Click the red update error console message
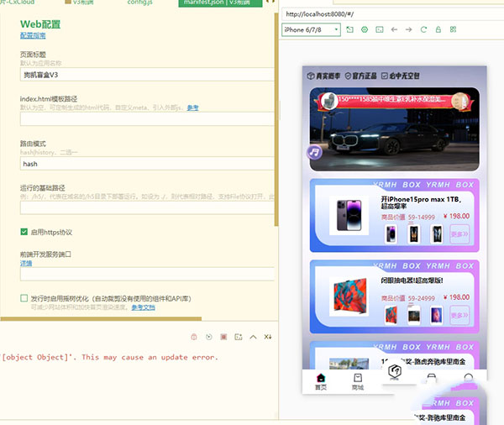The width and height of the screenshot is (504, 425). pos(109,357)
